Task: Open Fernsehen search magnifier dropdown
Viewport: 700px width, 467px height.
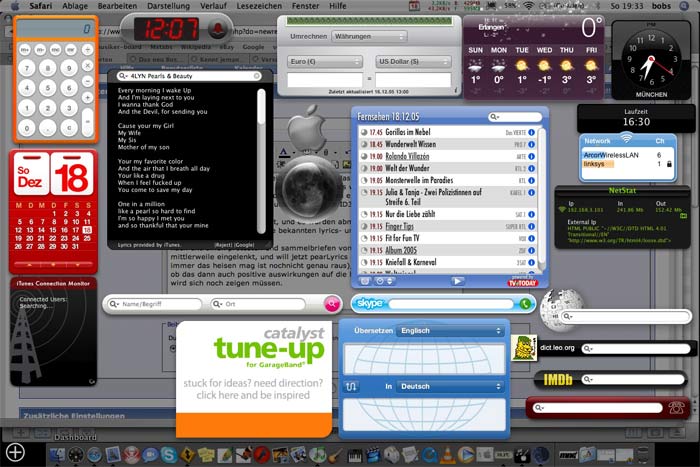Action: (494, 117)
